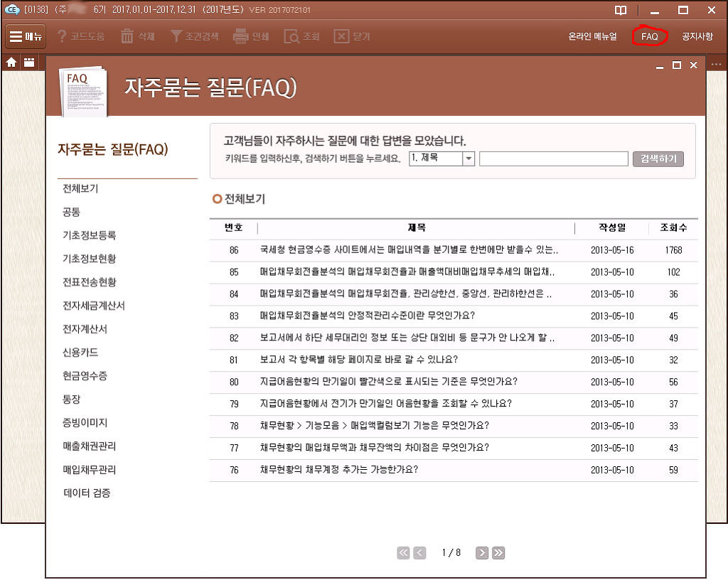Jump to the last FAQ page arrow

(498, 553)
